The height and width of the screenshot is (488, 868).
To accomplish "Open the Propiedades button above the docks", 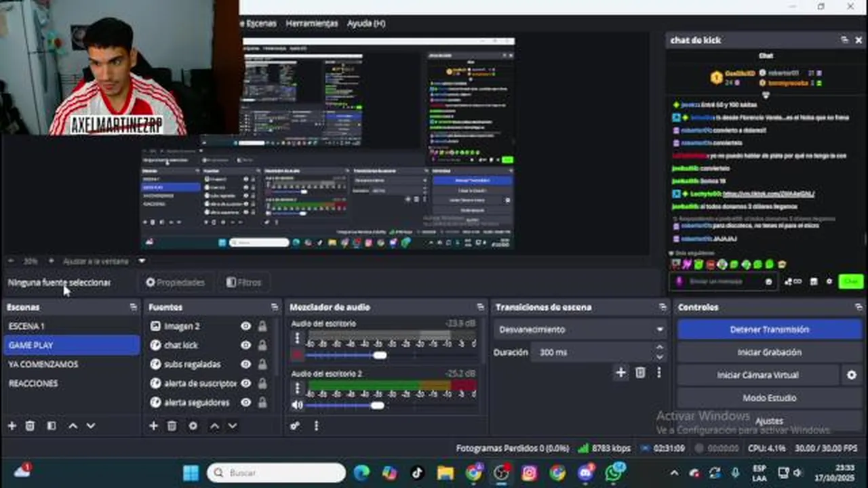I will (175, 282).
